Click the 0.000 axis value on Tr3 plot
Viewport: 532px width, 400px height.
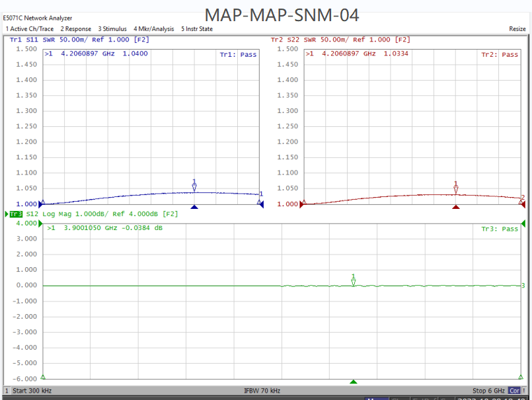click(26, 285)
